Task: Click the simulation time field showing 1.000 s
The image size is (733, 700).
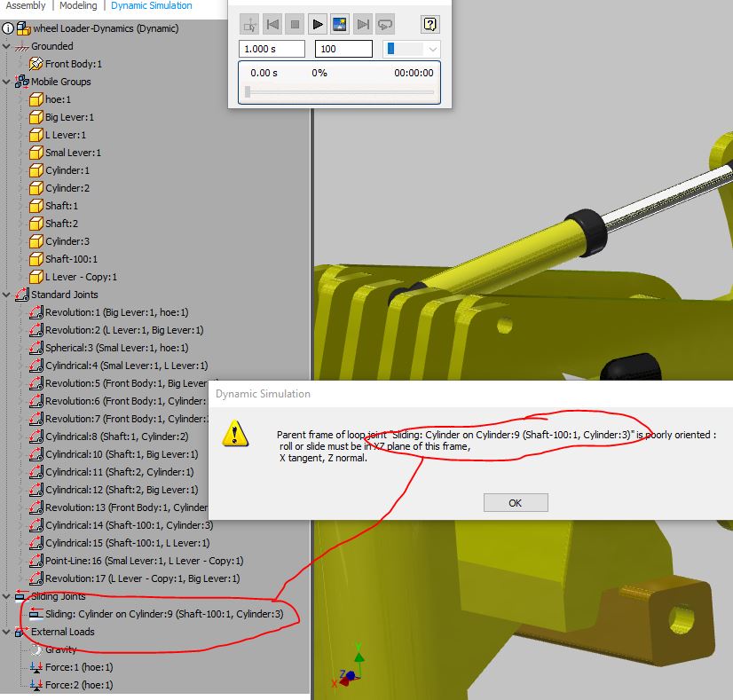Action: click(x=271, y=49)
